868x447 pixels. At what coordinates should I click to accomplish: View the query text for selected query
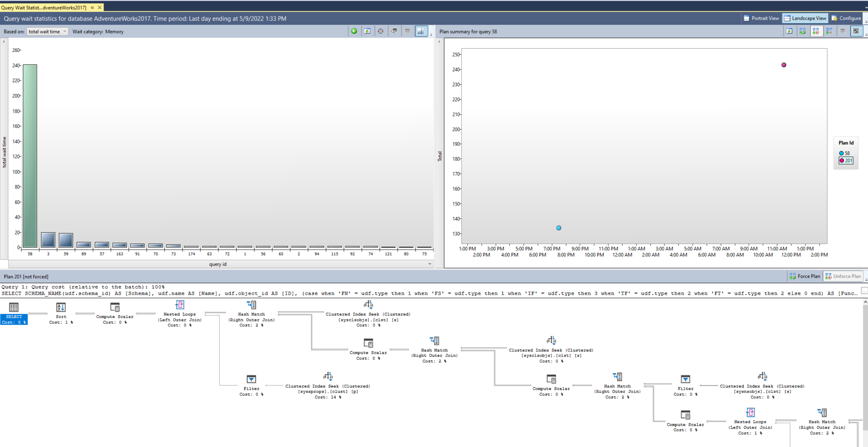[x=394, y=31]
